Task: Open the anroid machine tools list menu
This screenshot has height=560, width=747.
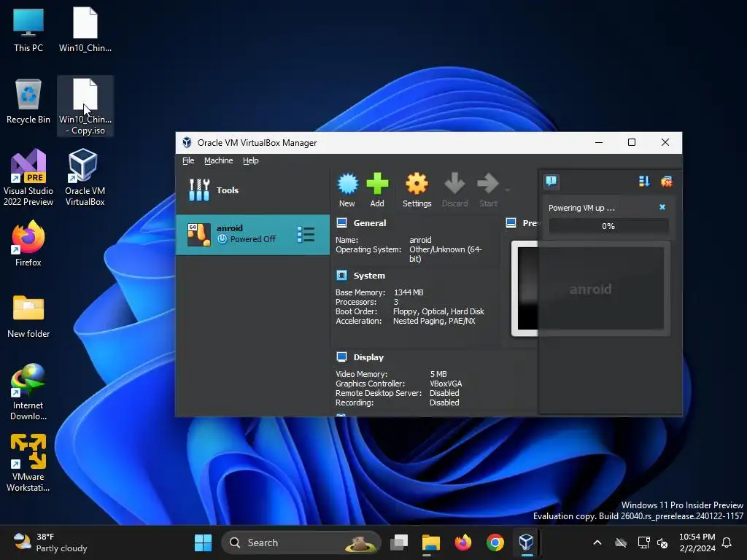Action: point(306,234)
